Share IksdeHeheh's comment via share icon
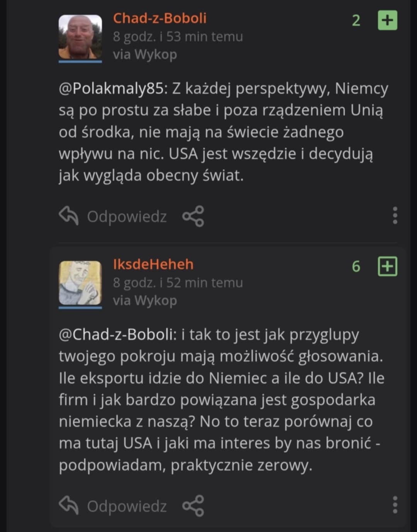The height and width of the screenshot is (532, 417). click(193, 506)
